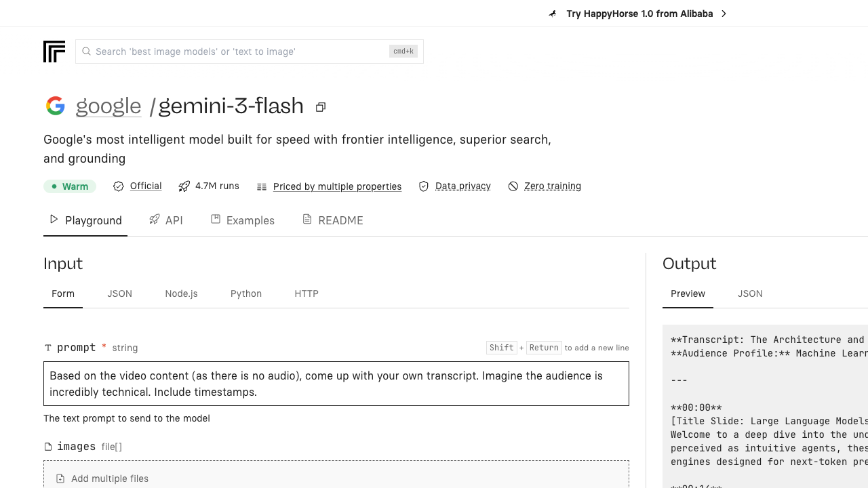Click the cmd+k shortcut badge

pos(403,52)
